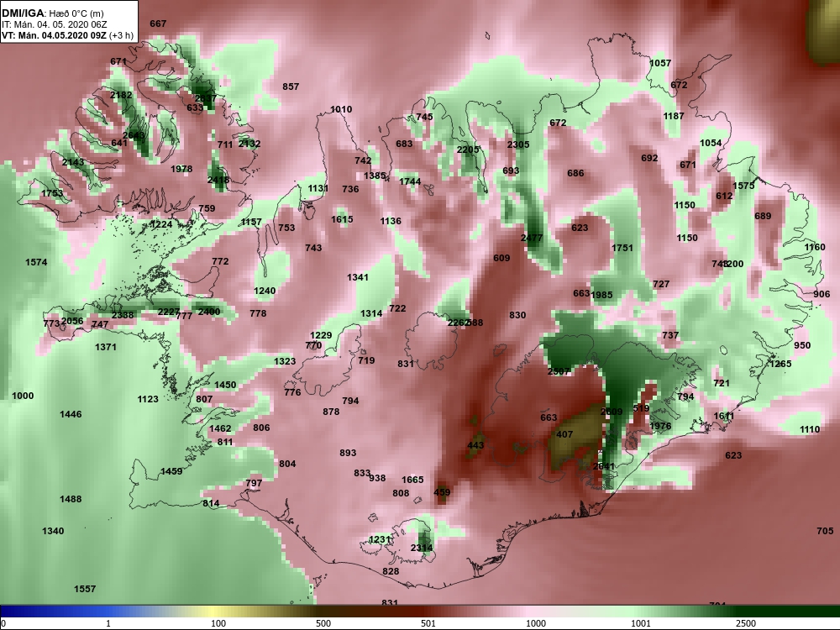Click the map value "1615"
The width and height of the screenshot is (840, 630).
342,219
